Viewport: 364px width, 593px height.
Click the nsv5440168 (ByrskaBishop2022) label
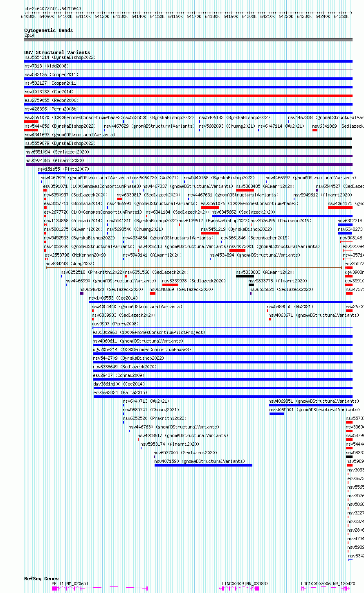[x=219, y=178]
